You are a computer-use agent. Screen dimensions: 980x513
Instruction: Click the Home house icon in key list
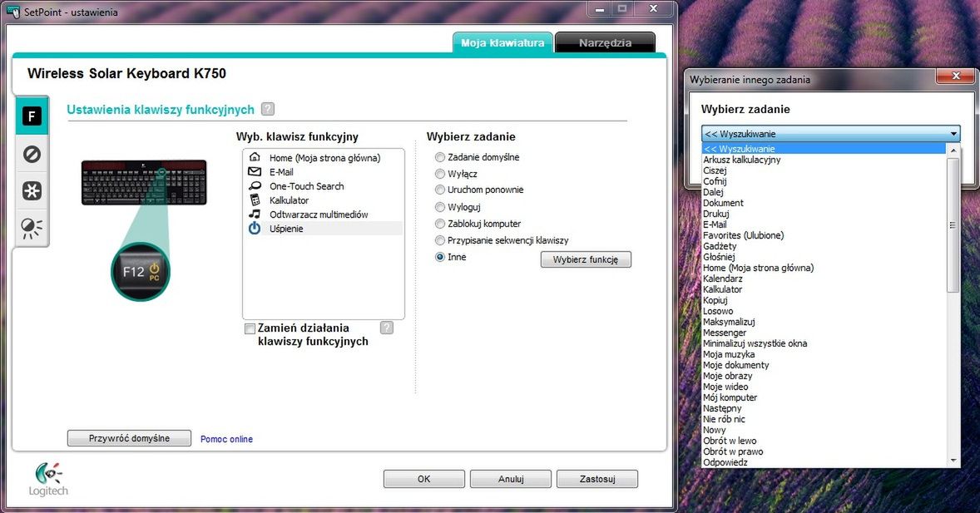point(255,157)
